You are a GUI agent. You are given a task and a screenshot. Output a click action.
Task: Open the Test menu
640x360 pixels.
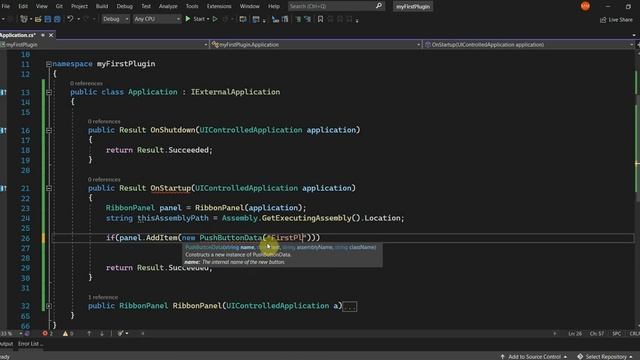146,6
